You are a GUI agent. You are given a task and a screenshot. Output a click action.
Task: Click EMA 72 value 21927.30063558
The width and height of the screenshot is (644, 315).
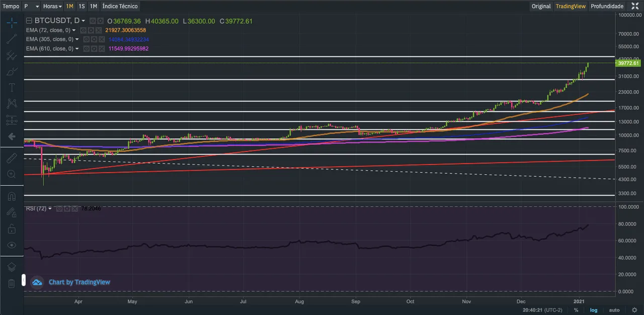pos(126,30)
